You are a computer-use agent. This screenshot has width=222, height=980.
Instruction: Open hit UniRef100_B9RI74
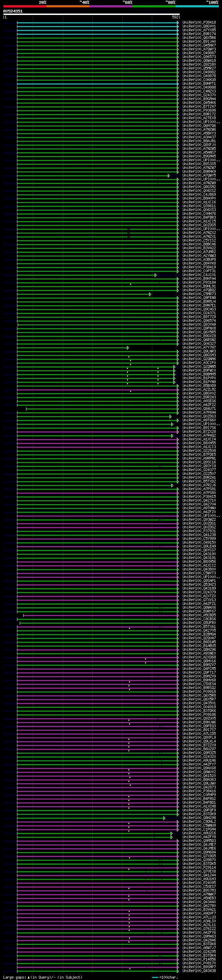click(x=199, y=34)
